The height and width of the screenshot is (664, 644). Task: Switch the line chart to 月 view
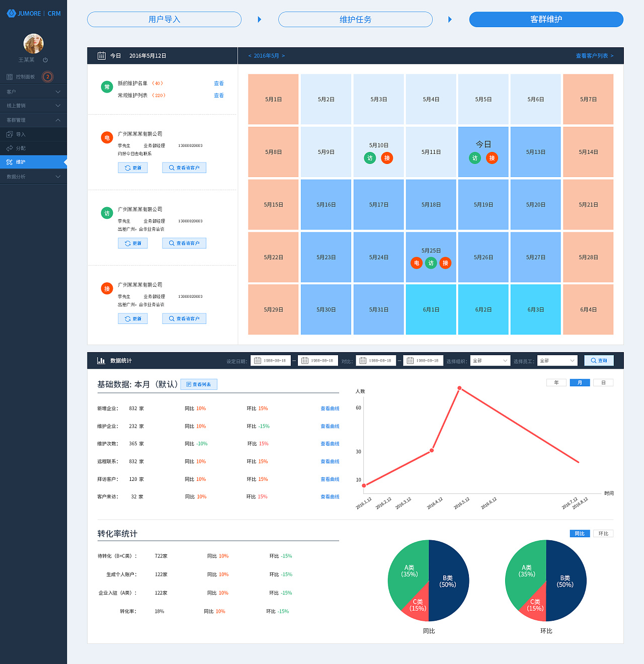tap(580, 383)
